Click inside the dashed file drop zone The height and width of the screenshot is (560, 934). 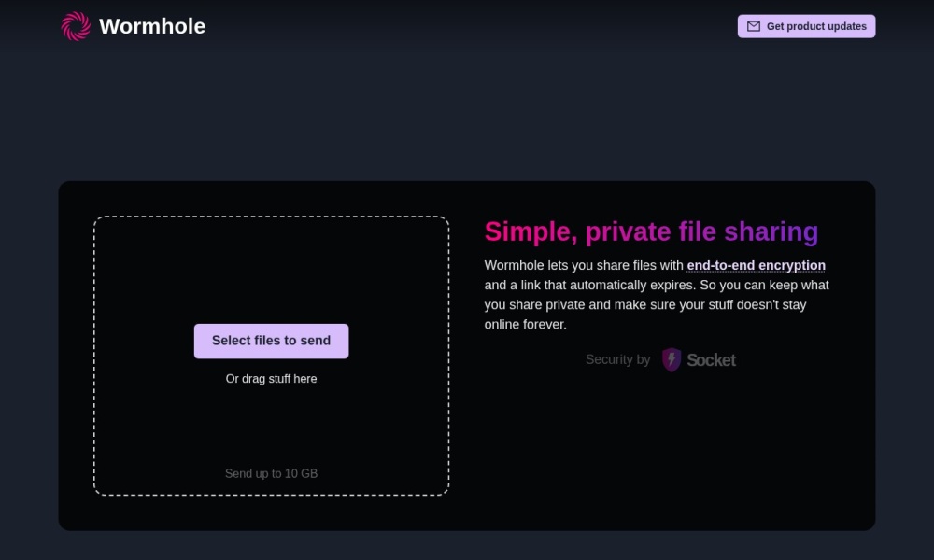271,271
